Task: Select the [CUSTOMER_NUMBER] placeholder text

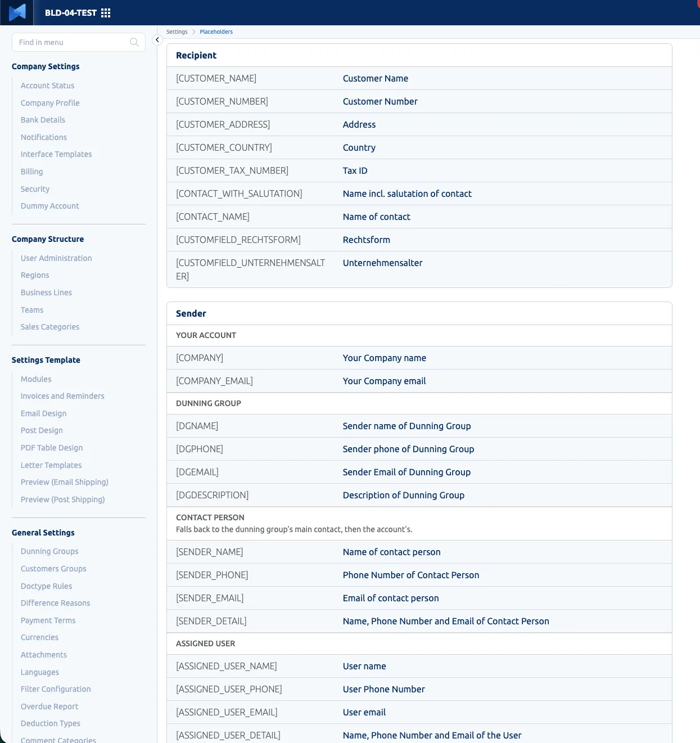Action: tap(222, 101)
